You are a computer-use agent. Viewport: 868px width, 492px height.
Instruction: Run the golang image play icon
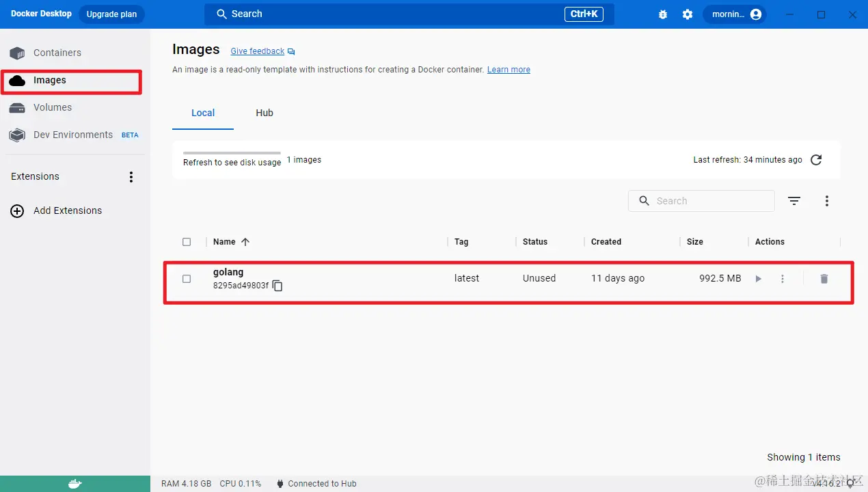(x=758, y=279)
